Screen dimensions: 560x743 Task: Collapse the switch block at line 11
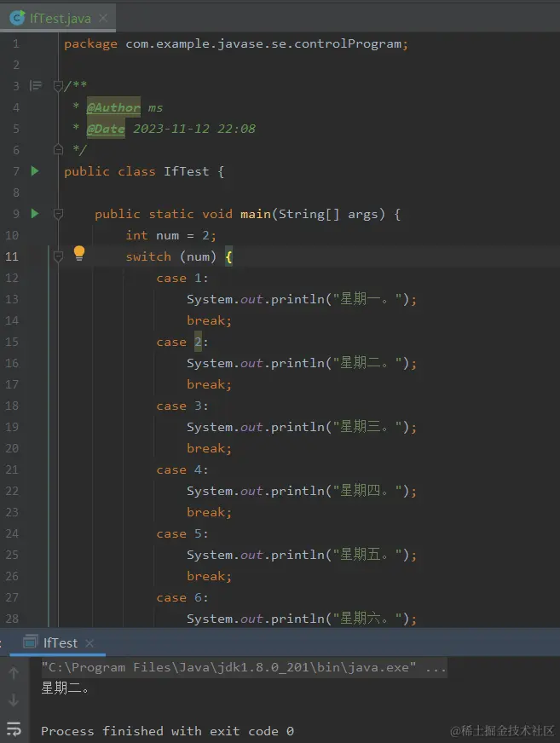[x=58, y=256]
